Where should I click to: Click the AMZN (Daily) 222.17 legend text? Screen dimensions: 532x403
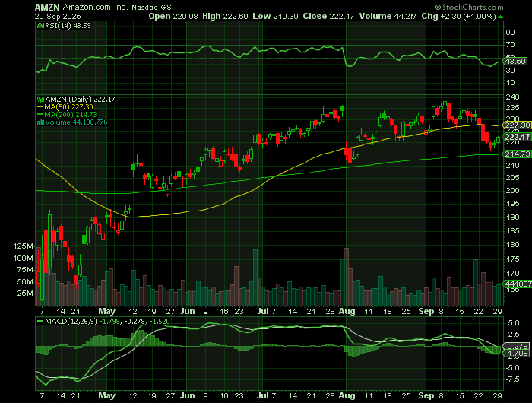point(80,100)
